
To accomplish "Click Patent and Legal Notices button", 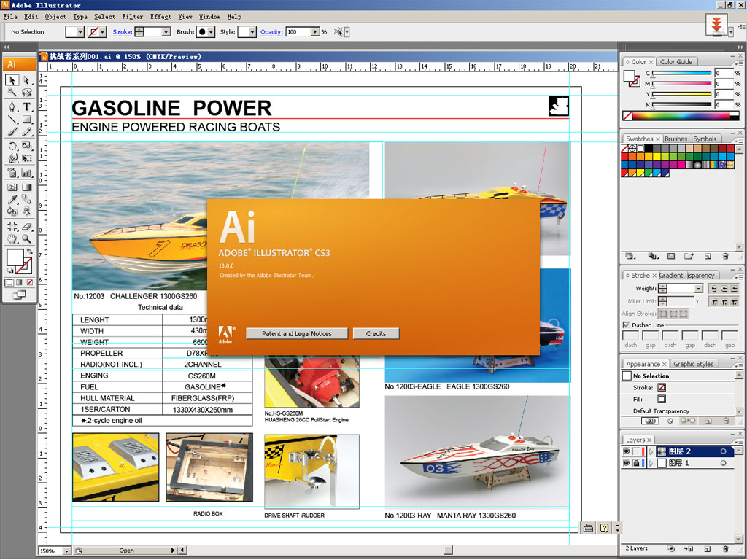I will [x=297, y=334].
